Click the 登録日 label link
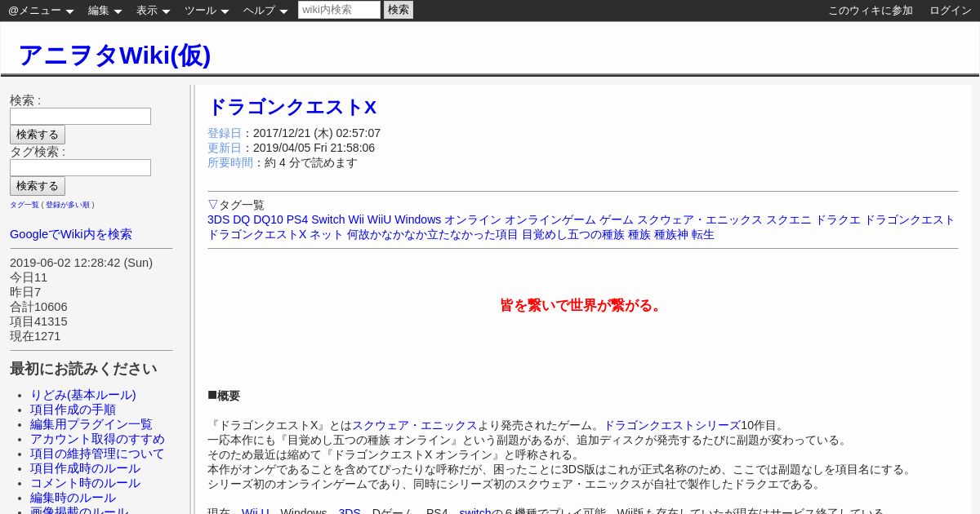The width and height of the screenshot is (980, 514). pos(225,133)
